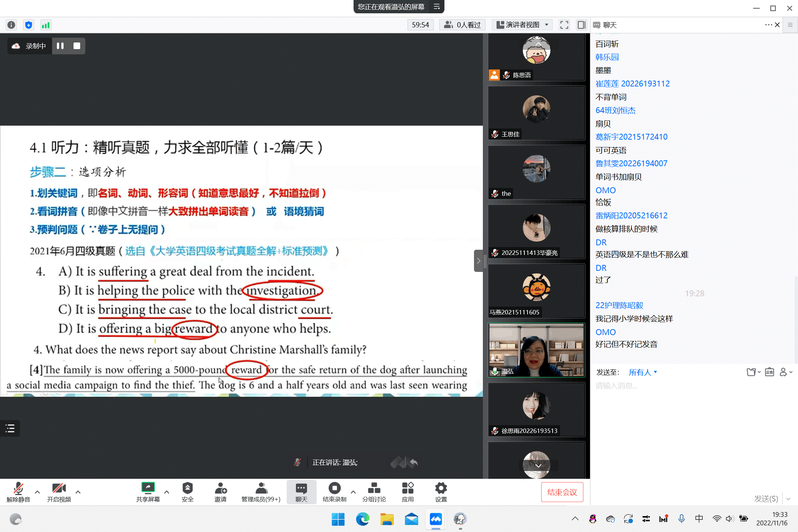Pause the recording
This screenshot has height=532, width=798.
tap(60, 46)
